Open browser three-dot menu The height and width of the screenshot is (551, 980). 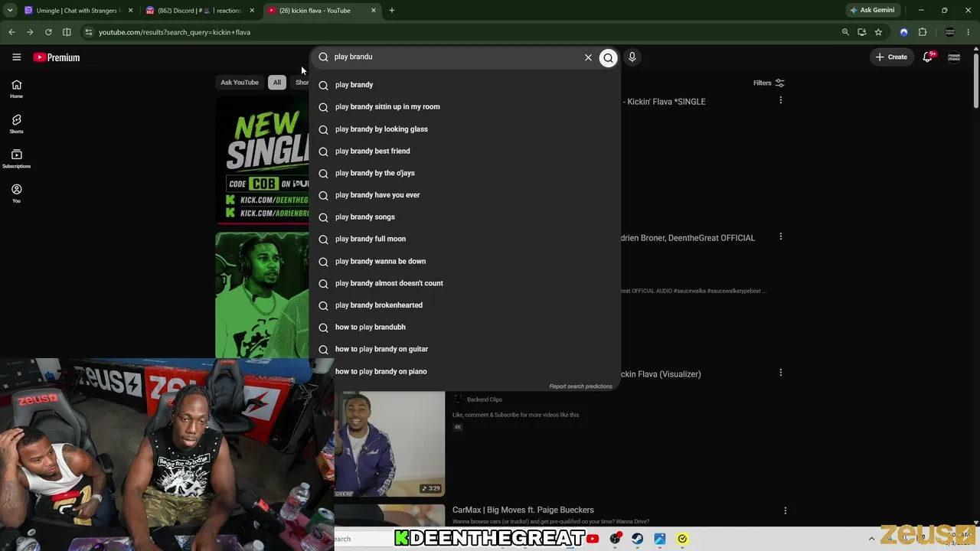pyautogui.click(x=969, y=32)
